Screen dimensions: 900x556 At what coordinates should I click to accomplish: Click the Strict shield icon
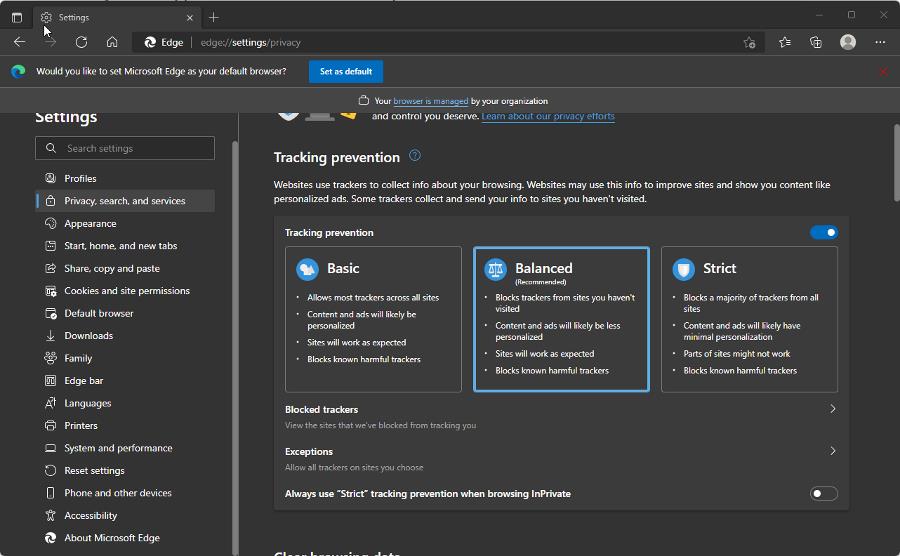click(x=683, y=269)
